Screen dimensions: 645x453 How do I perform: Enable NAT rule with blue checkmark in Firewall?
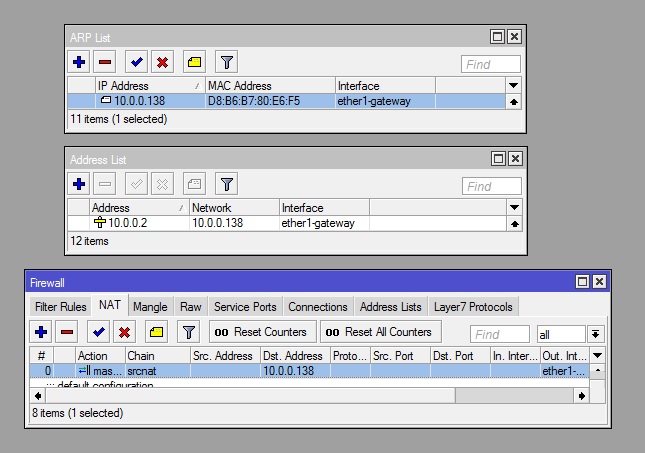tap(99, 332)
